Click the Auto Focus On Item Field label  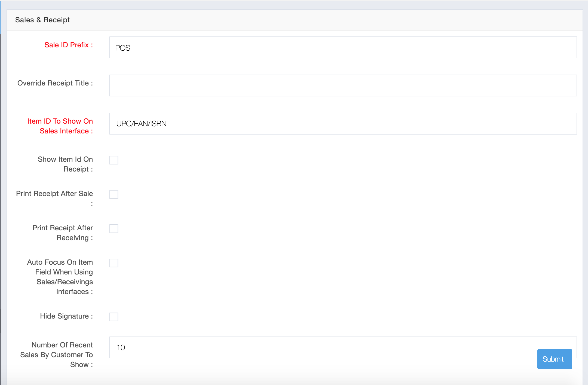coord(60,277)
